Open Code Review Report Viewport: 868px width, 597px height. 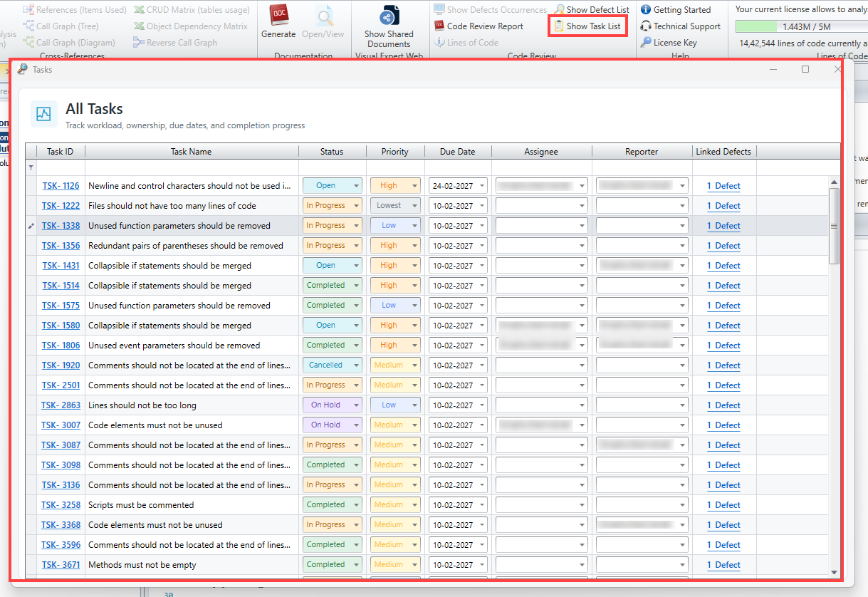point(479,26)
